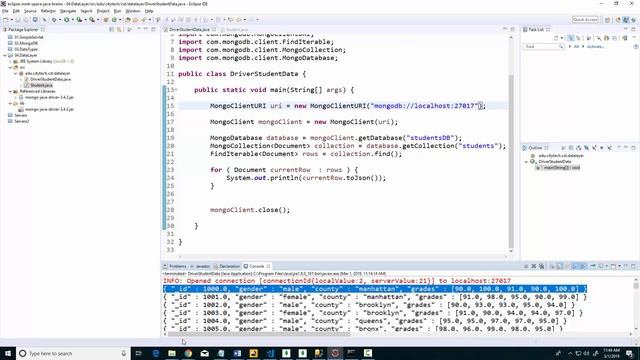Click the Windows Start button
This screenshot has width=640, height=360.
(8, 353)
